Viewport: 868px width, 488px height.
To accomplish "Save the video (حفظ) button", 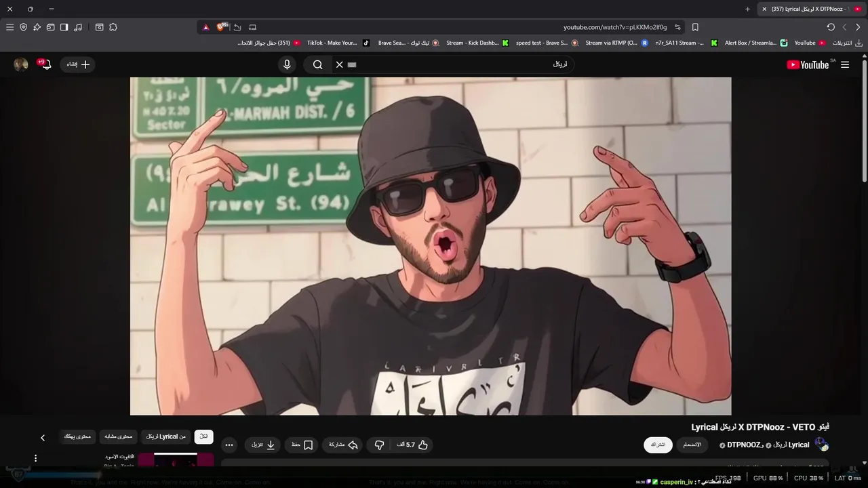I will tap(302, 445).
